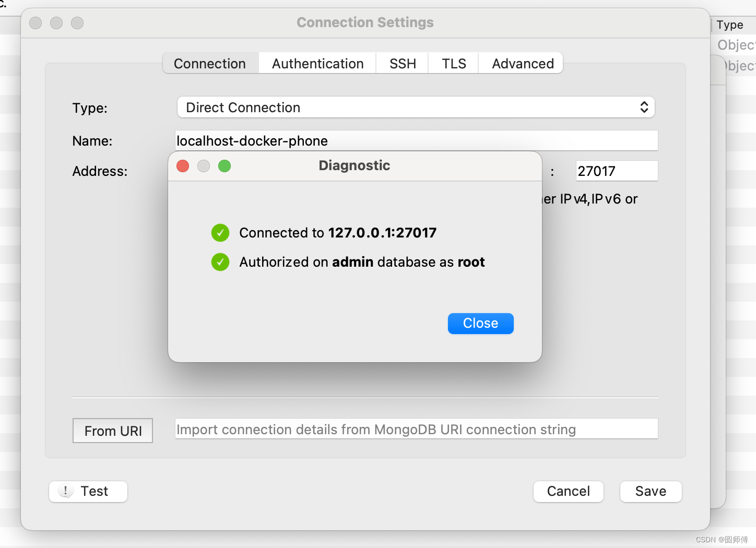Click the MongoDB URI import text field
756x548 pixels.
(x=416, y=429)
